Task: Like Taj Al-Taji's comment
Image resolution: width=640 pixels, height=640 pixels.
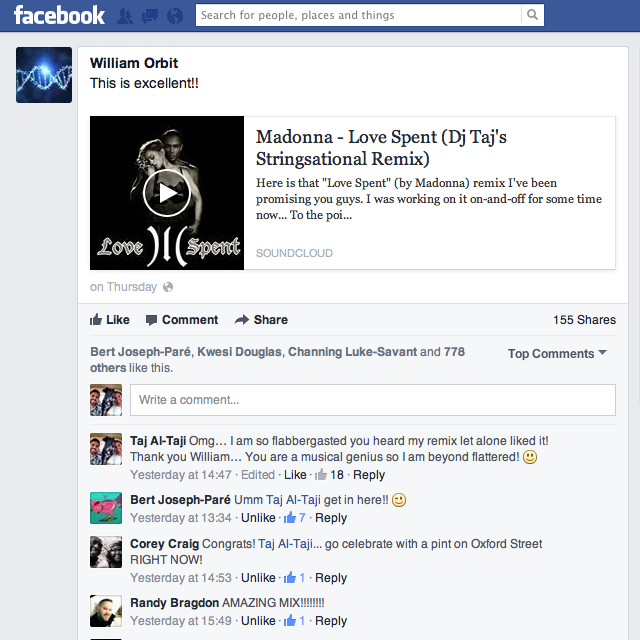Action: (295, 475)
